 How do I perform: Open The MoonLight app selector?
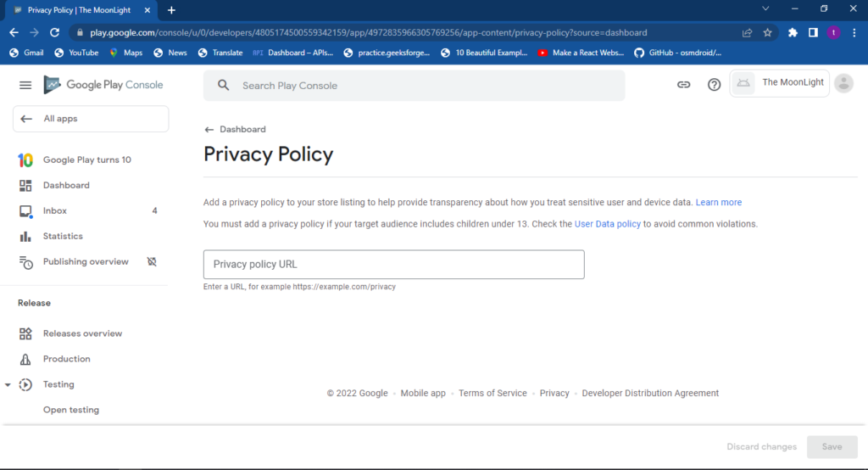(x=779, y=83)
